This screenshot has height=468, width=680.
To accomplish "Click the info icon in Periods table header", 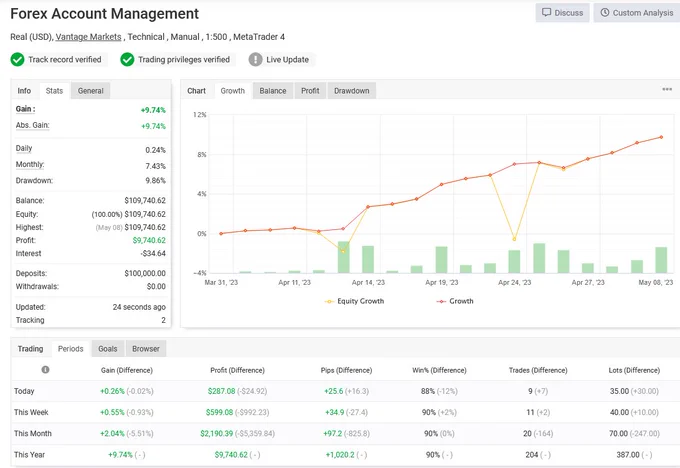I will coord(45,370).
